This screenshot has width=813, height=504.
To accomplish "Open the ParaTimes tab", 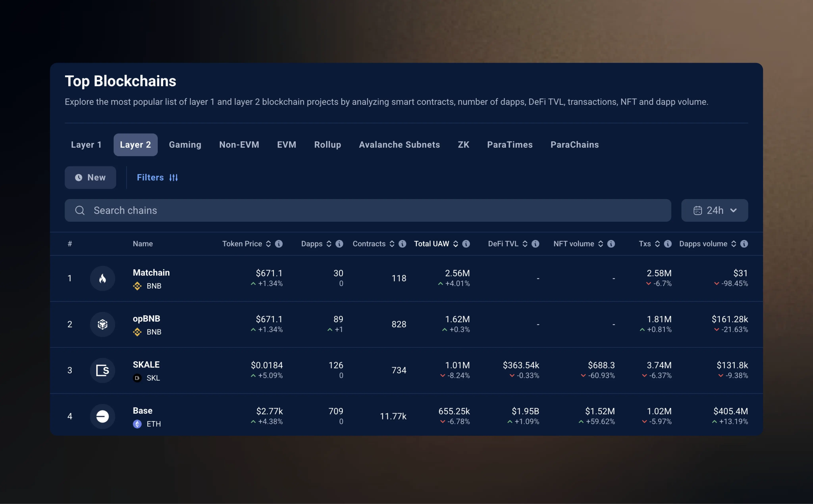I will tap(510, 145).
